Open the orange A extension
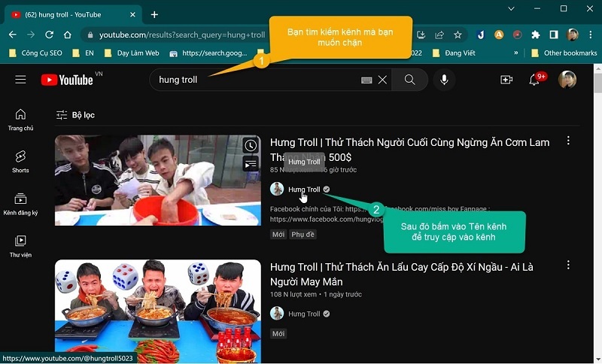This screenshot has height=364, width=602. 499,35
